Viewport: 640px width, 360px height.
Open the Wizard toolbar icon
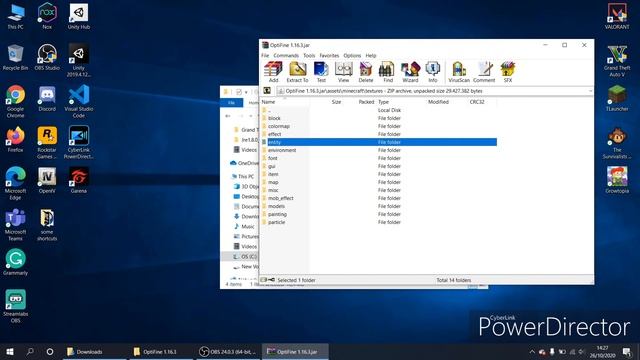410,72
